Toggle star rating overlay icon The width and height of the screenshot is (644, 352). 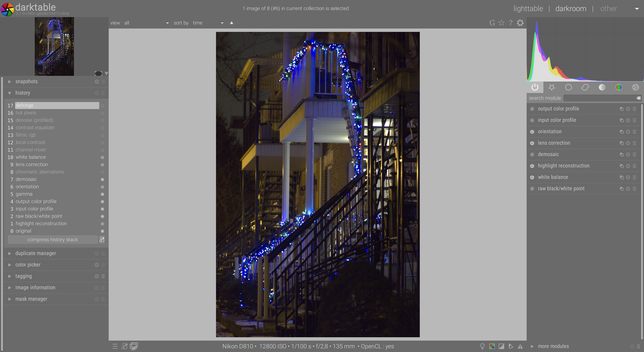coord(501,23)
